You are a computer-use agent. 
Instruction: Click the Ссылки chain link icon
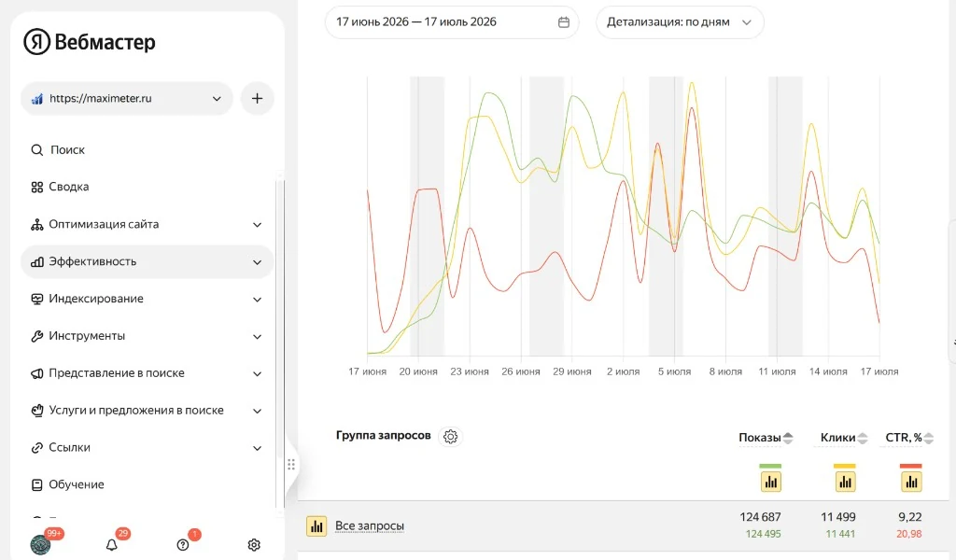[x=37, y=447]
